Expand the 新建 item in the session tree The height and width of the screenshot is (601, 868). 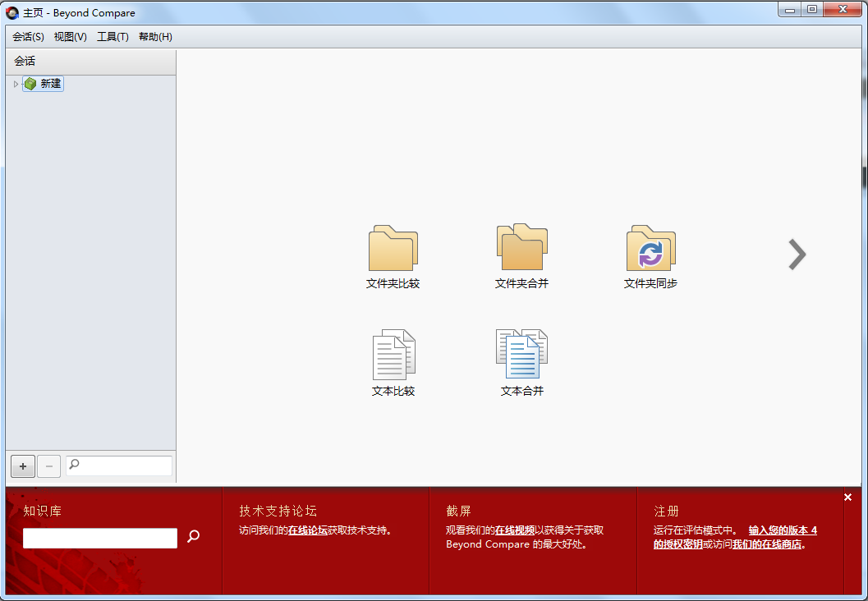coord(15,83)
